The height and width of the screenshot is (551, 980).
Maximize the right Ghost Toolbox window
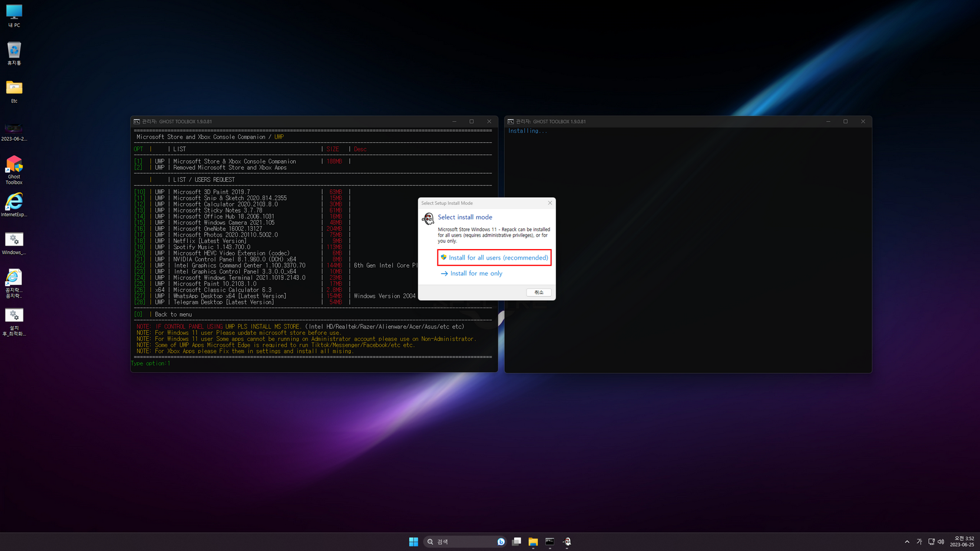point(846,122)
